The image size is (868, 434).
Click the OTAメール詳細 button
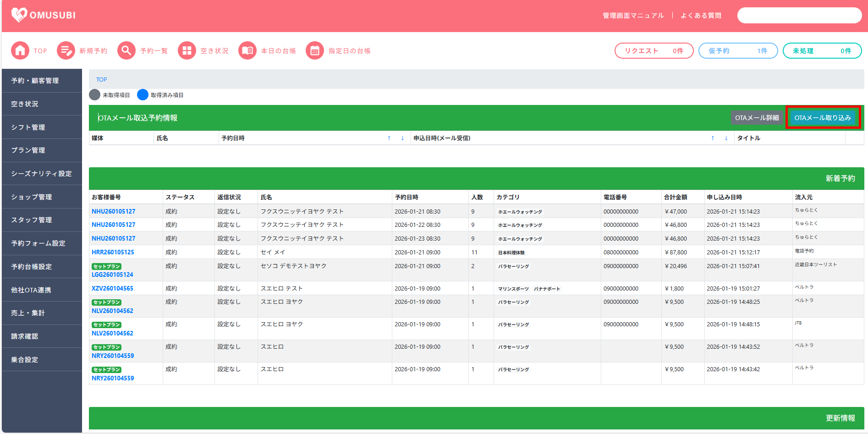pyautogui.click(x=757, y=118)
